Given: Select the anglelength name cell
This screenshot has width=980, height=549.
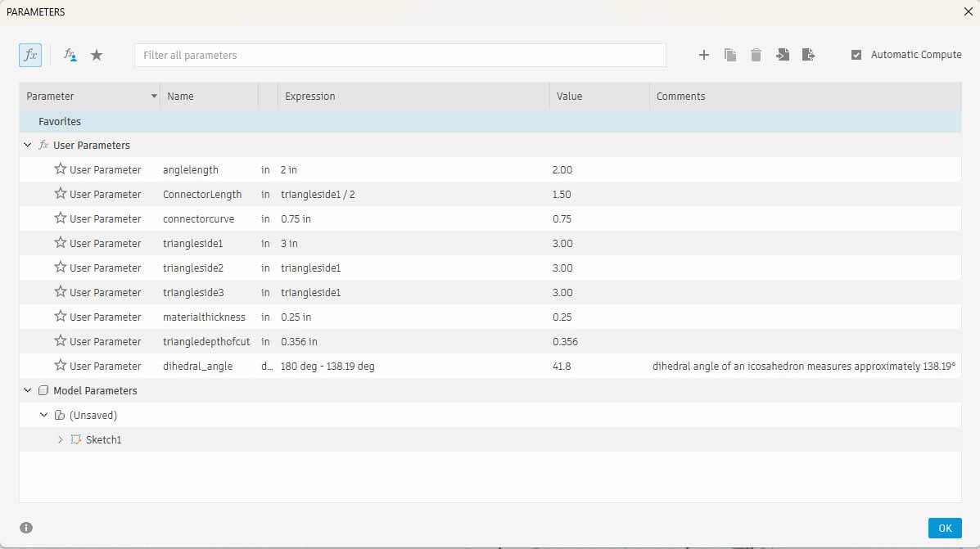Looking at the screenshot, I should (x=191, y=170).
